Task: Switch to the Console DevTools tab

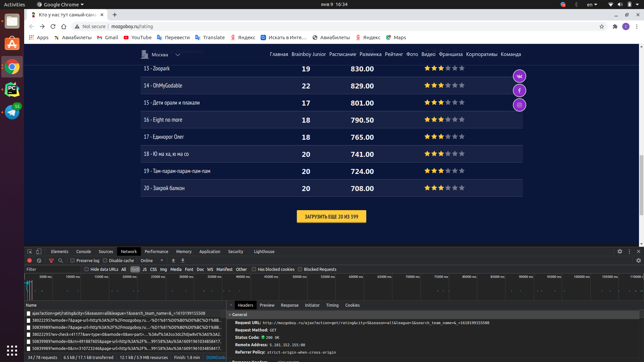Action: 84,251
